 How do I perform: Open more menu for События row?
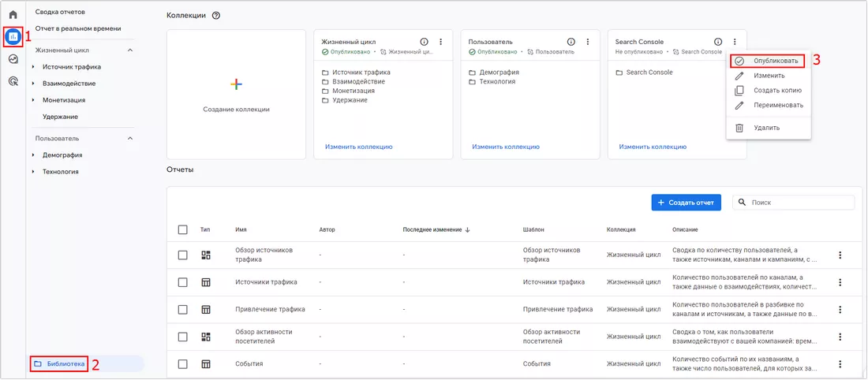coord(840,364)
